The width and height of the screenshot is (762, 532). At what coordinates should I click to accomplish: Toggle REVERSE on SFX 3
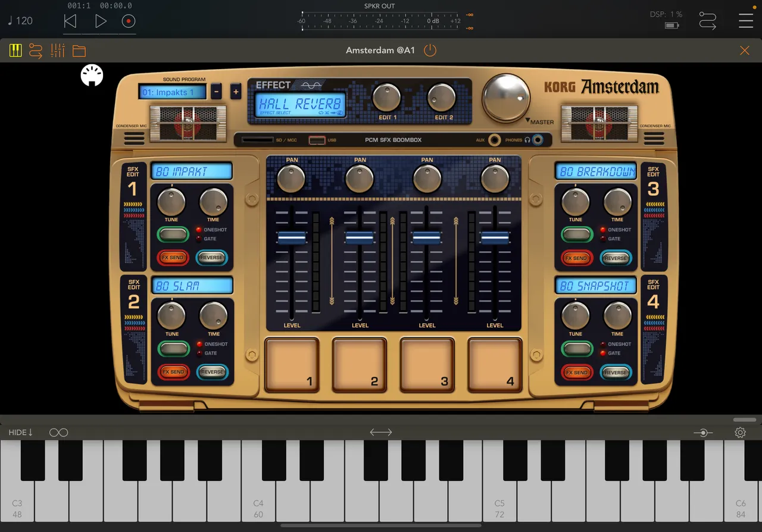point(616,258)
